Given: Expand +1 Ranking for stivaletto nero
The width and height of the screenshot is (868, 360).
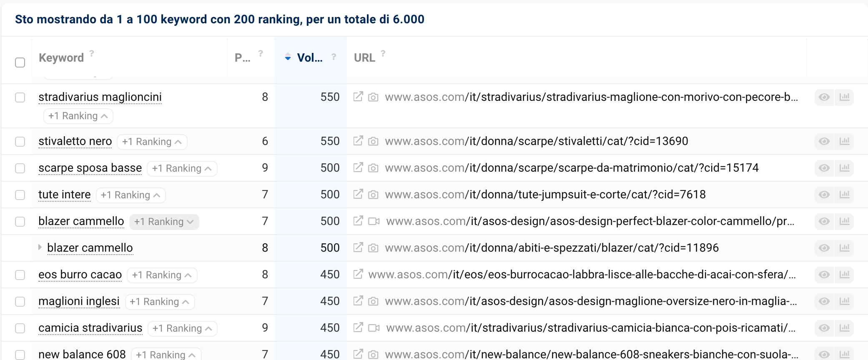Looking at the screenshot, I should pyautogui.click(x=152, y=142).
